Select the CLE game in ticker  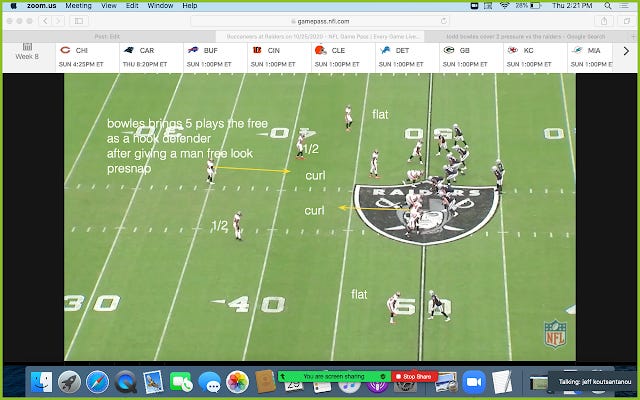343,58
